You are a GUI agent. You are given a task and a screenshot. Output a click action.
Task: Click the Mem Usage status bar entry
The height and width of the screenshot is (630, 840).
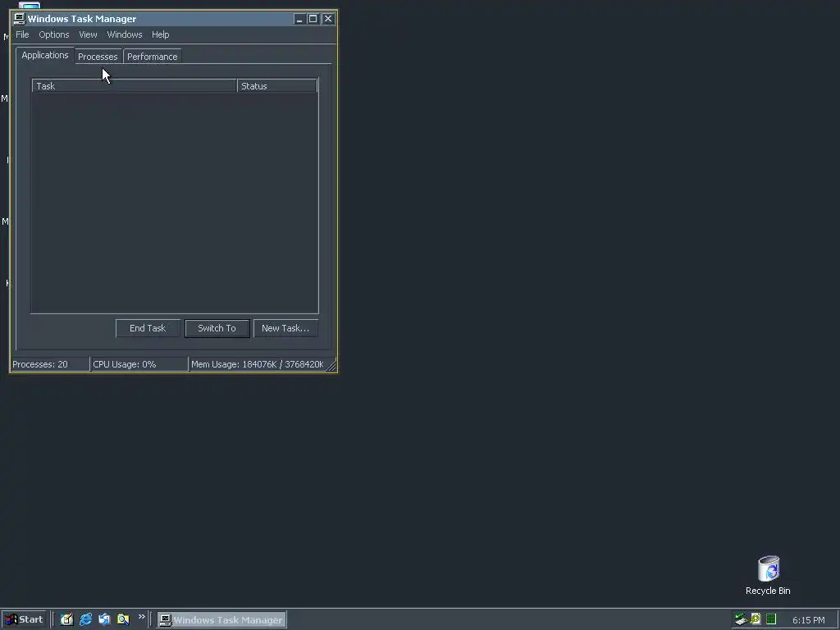[258, 364]
